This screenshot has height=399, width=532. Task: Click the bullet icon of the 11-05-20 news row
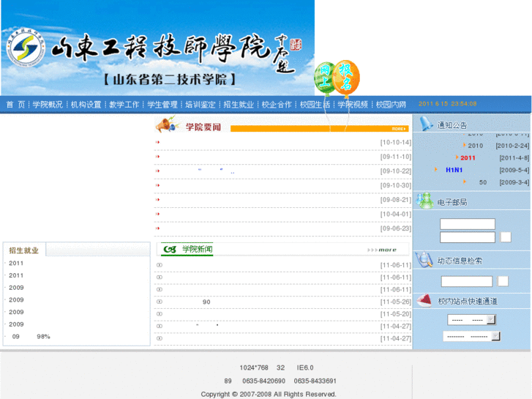point(160,314)
